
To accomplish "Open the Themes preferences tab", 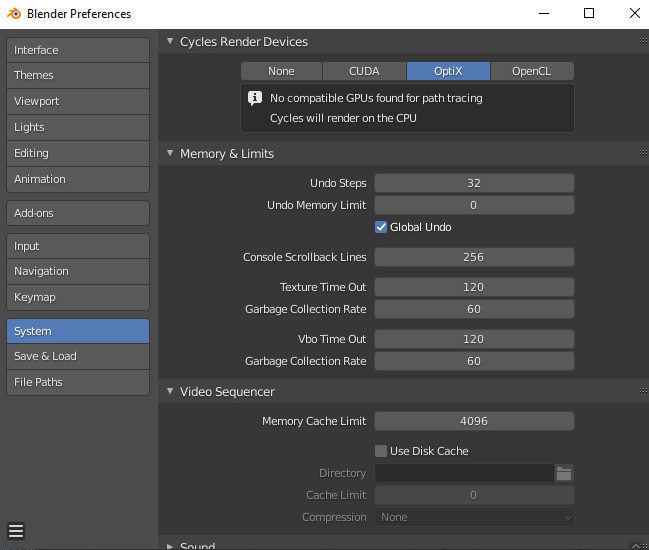I will 78,75.
